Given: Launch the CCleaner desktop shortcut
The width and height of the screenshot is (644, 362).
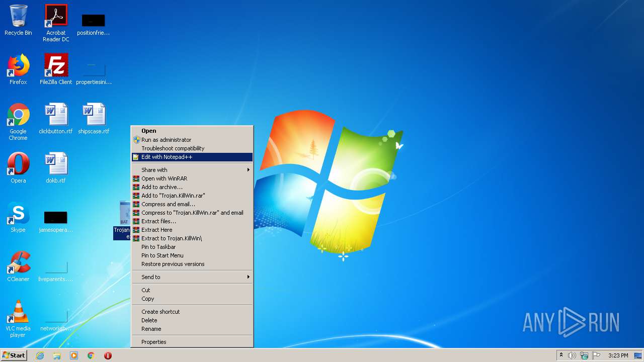Looking at the screenshot, I should coord(18,266).
